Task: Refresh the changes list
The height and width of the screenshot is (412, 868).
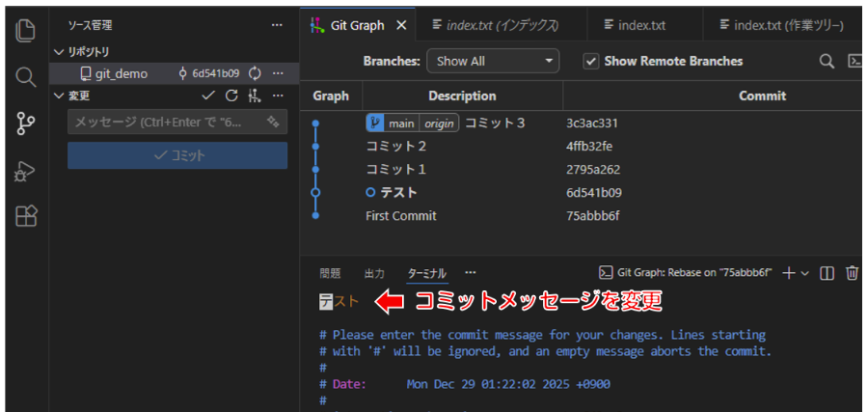Action: (x=231, y=96)
